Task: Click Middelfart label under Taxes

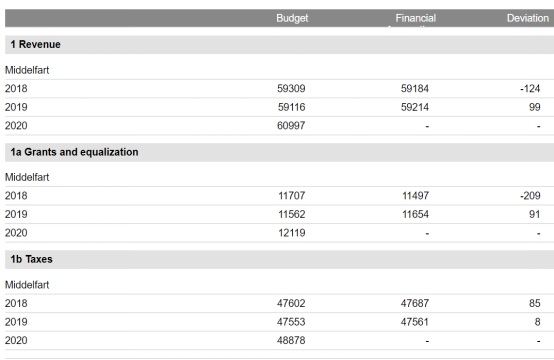Action: click(x=27, y=285)
